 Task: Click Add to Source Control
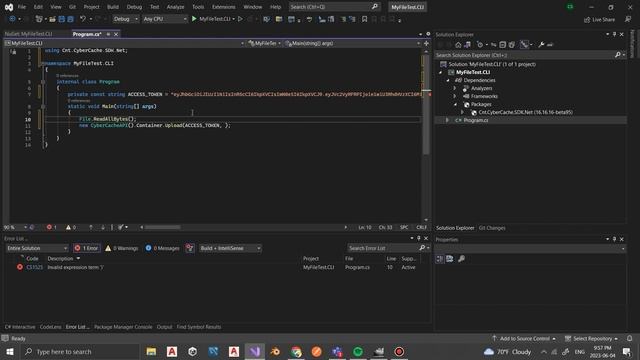(524, 338)
